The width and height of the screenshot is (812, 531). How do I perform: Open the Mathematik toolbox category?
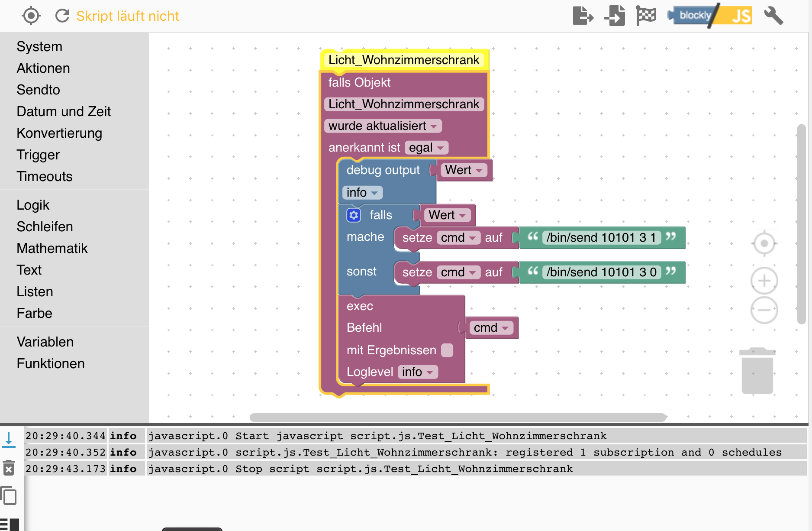[x=52, y=248]
